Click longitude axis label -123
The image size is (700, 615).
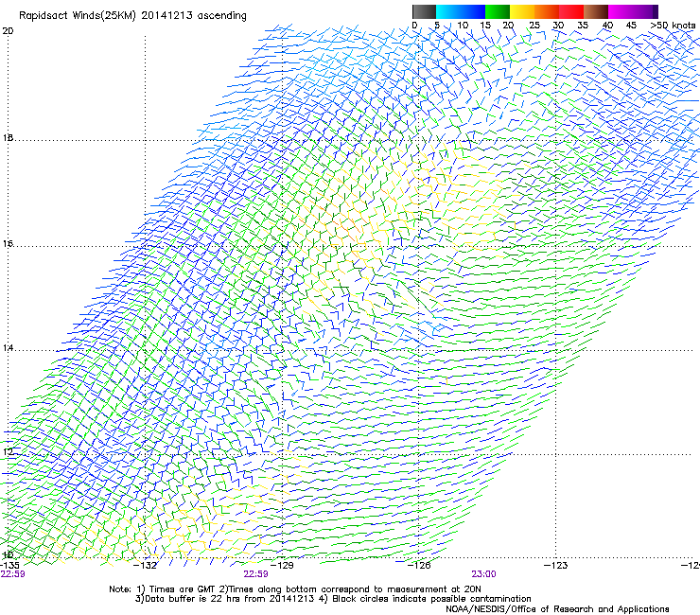[x=555, y=565]
